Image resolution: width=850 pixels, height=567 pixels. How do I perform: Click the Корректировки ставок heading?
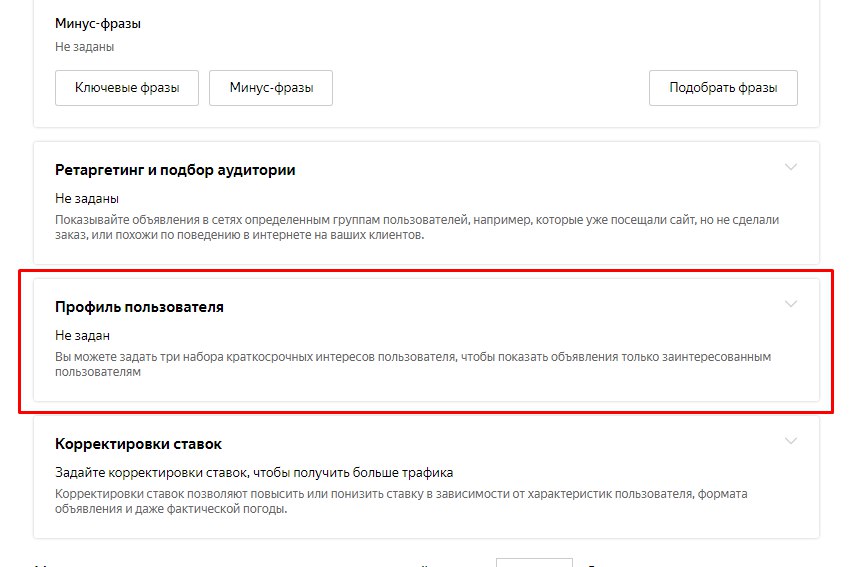click(138, 444)
